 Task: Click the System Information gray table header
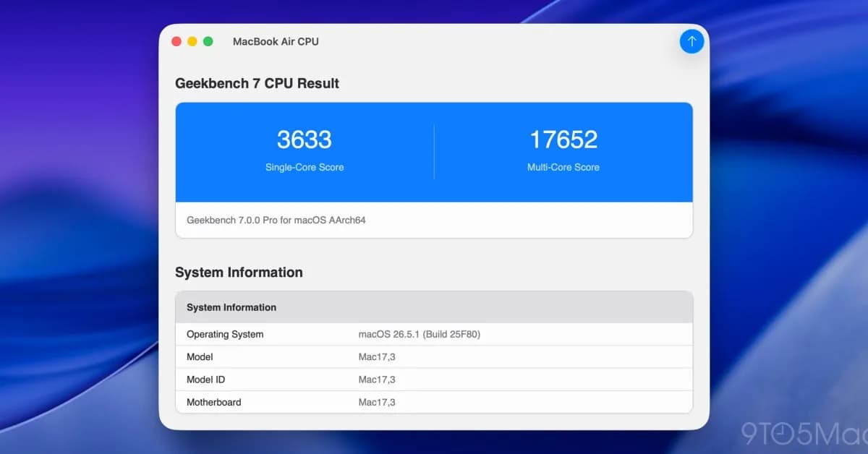[434, 307]
